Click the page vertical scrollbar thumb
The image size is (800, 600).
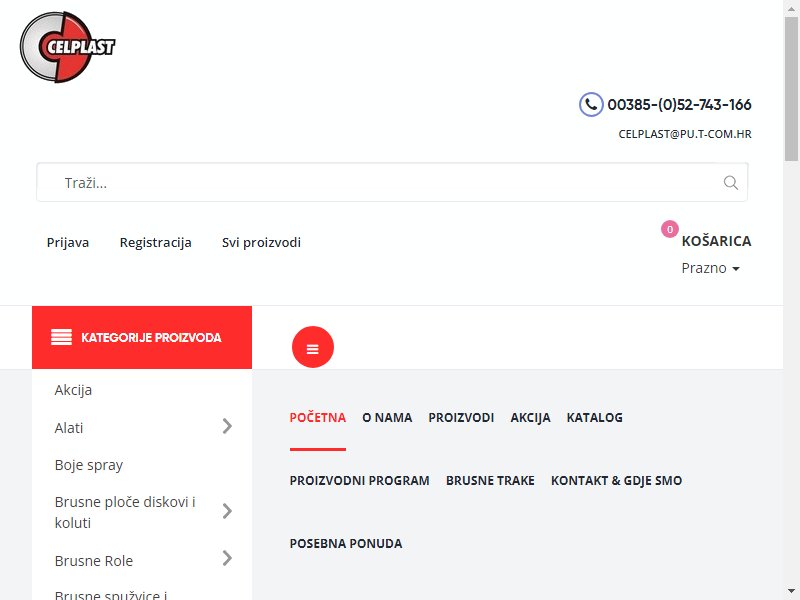[x=791, y=89]
